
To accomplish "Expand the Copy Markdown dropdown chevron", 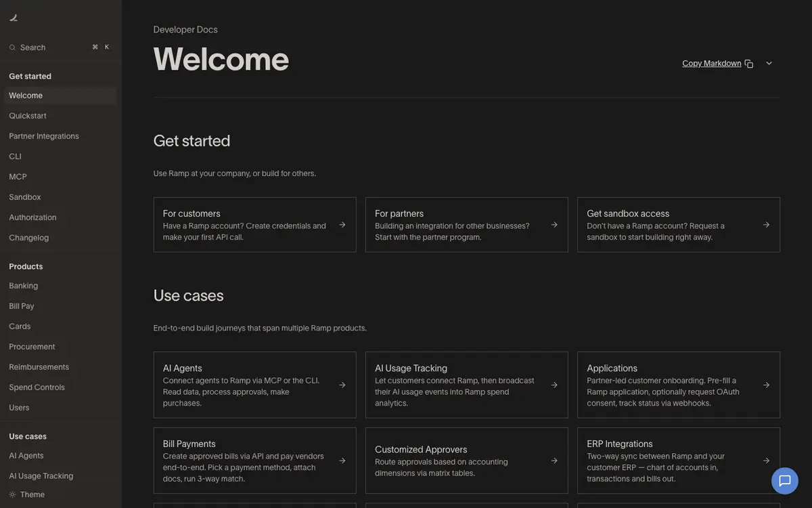I will tap(769, 64).
